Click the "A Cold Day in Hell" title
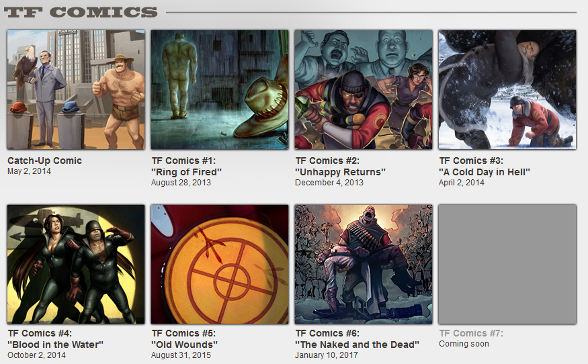The image size is (588, 364). [x=485, y=172]
